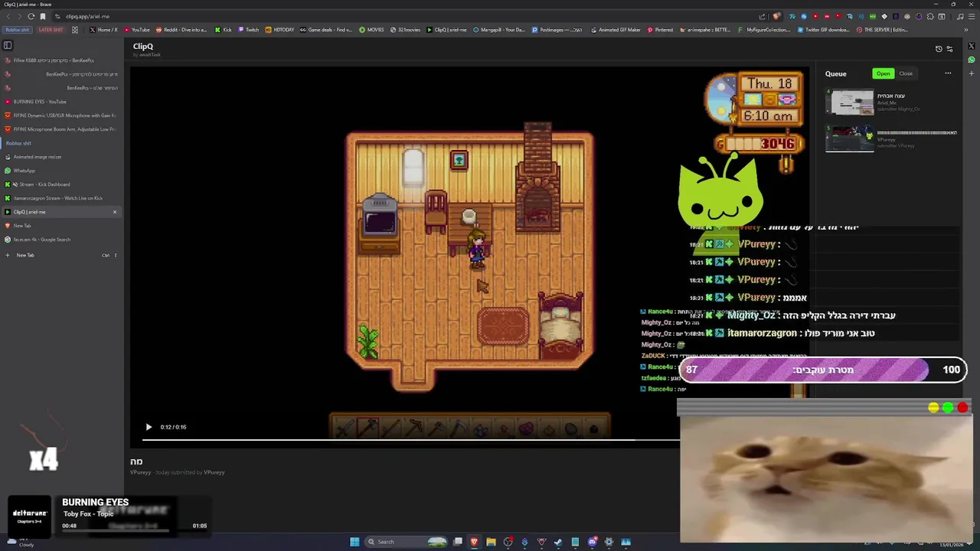The image size is (980, 551).
Task: Switch to BURNING EYES - YouTube tab
Action: [61, 102]
